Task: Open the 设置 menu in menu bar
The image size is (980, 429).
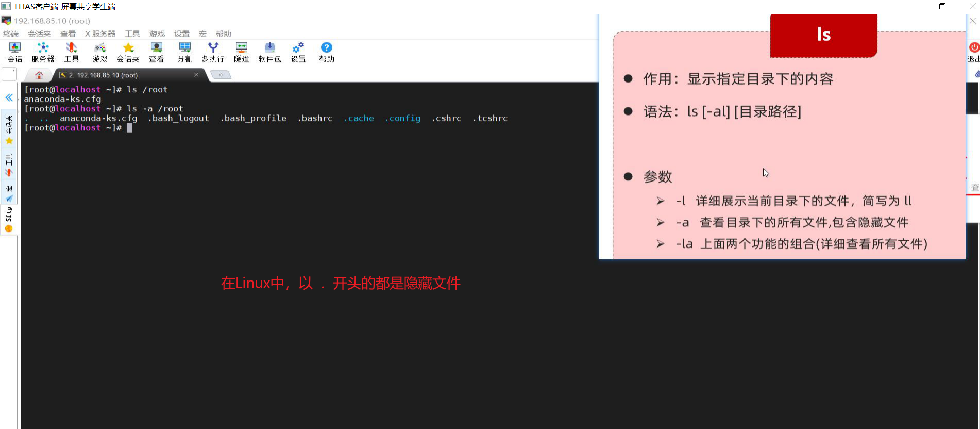Action: click(x=182, y=34)
